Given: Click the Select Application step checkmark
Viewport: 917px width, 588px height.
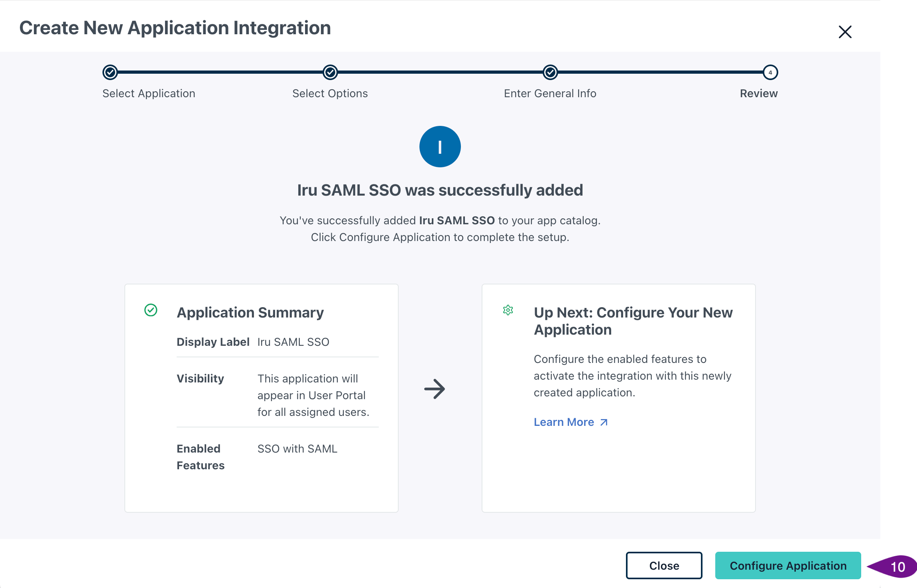Looking at the screenshot, I should [110, 72].
